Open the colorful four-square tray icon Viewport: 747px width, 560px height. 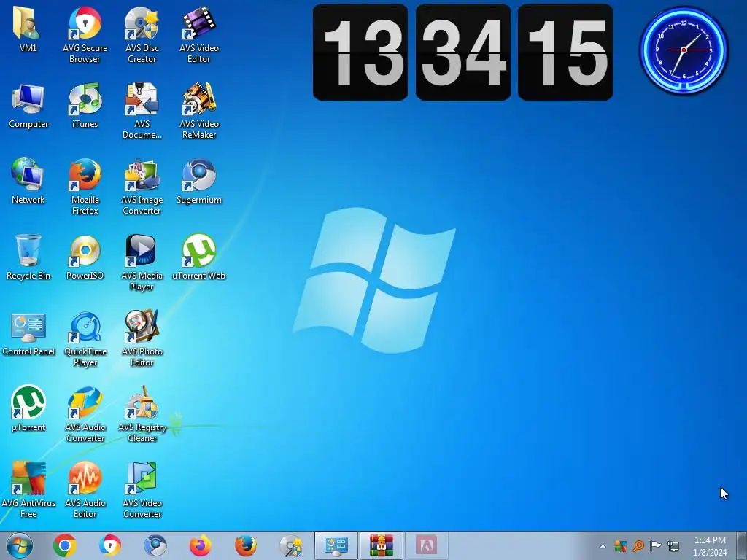[620, 545]
